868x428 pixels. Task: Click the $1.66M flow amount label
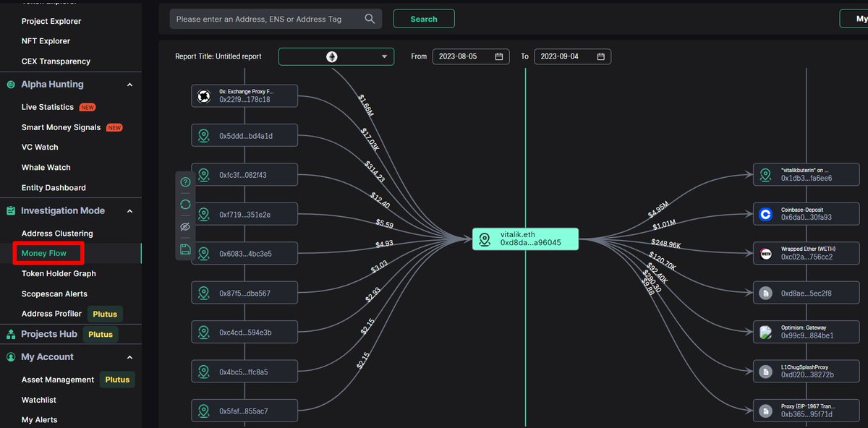[366, 106]
